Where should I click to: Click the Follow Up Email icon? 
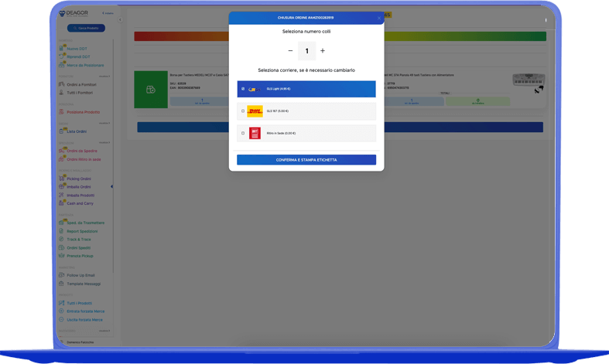click(61, 275)
